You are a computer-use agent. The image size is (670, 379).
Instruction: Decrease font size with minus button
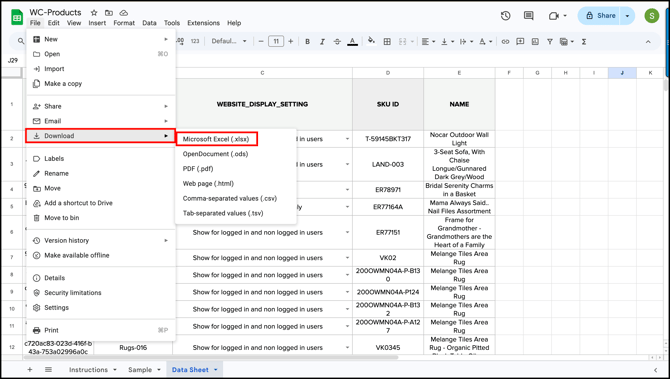[261, 41]
